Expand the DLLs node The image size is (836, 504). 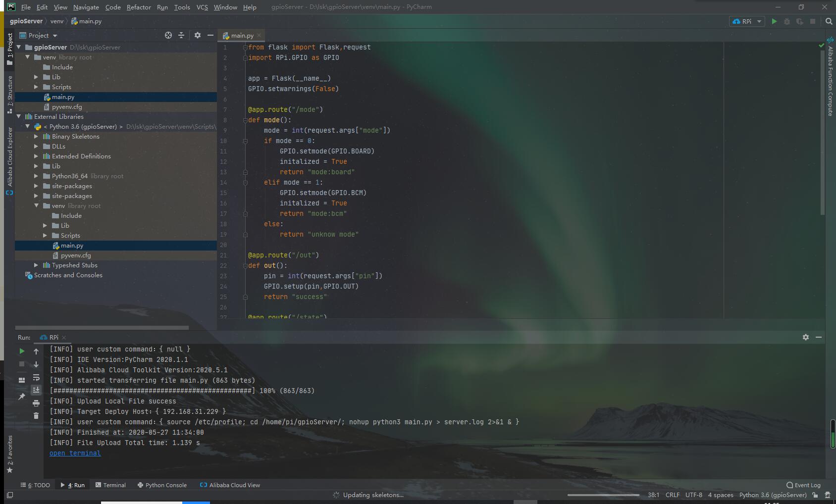tap(36, 146)
